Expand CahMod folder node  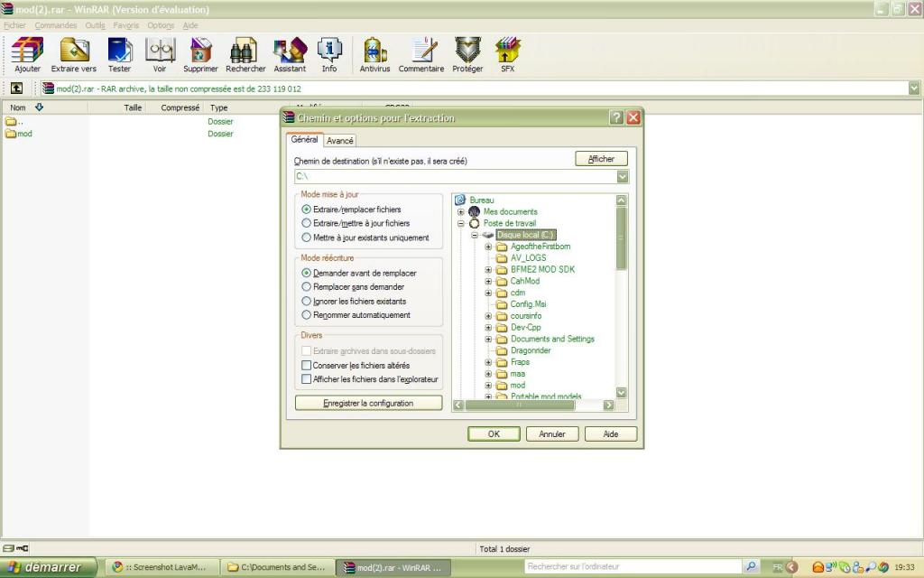point(488,282)
